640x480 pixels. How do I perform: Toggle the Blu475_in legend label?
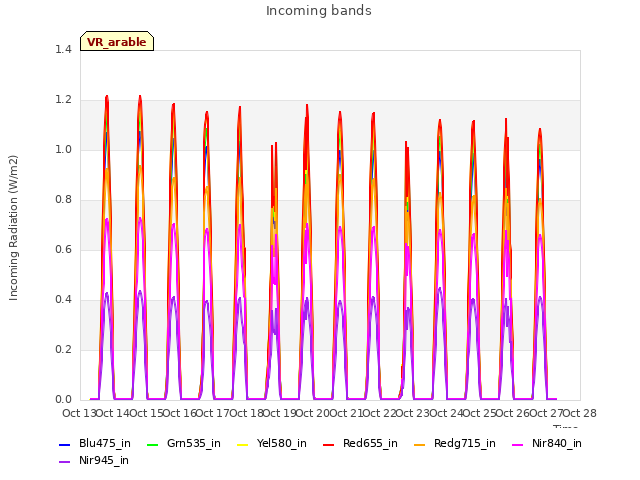105,444
